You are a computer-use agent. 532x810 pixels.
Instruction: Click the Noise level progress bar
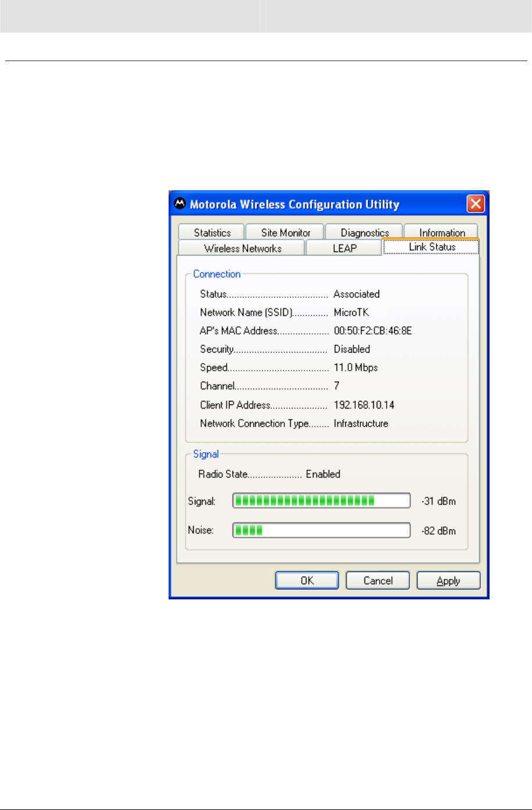click(x=322, y=530)
